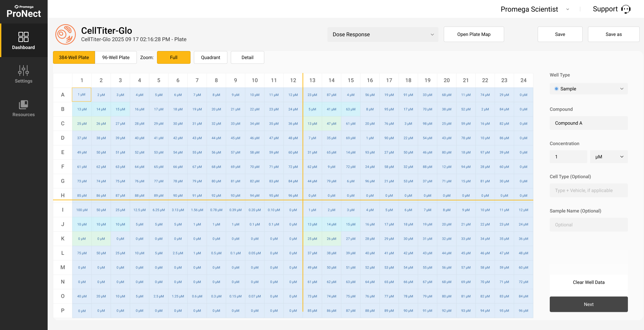The width and height of the screenshot is (644, 330).
Task: Click the Concentration value field
Action: [x=569, y=157]
